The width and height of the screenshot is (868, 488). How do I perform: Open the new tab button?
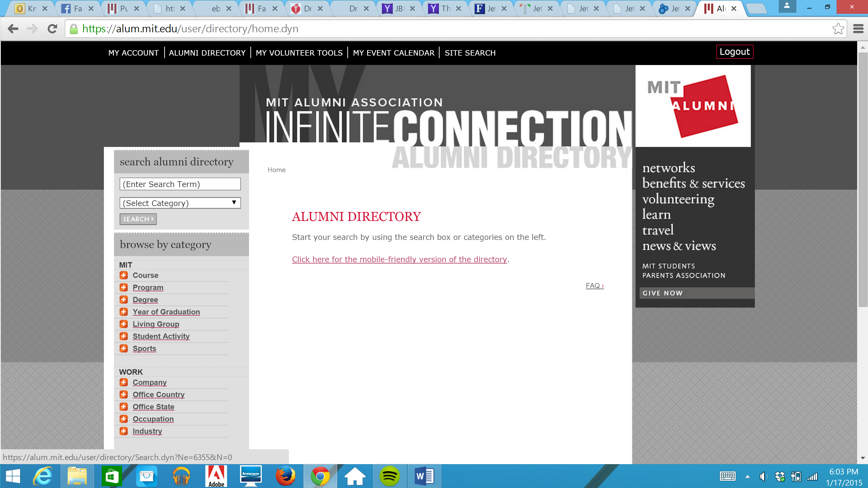(x=757, y=9)
